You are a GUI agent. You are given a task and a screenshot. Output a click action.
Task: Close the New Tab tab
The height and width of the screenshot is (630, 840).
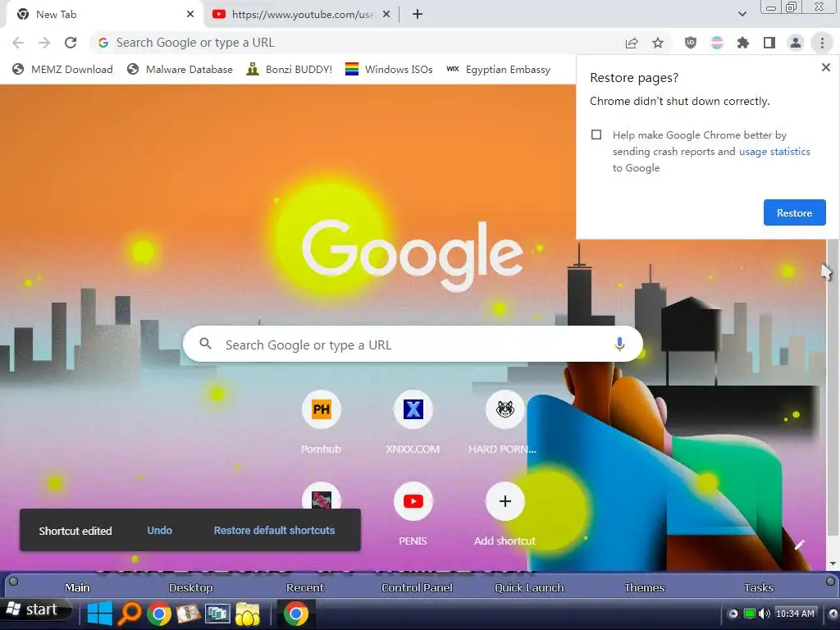tap(190, 15)
